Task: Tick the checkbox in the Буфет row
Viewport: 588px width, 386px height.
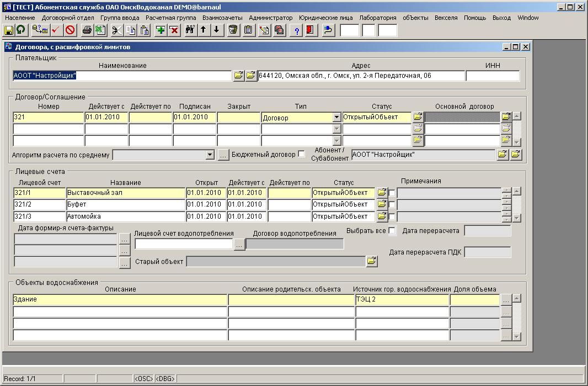Action: [392, 204]
